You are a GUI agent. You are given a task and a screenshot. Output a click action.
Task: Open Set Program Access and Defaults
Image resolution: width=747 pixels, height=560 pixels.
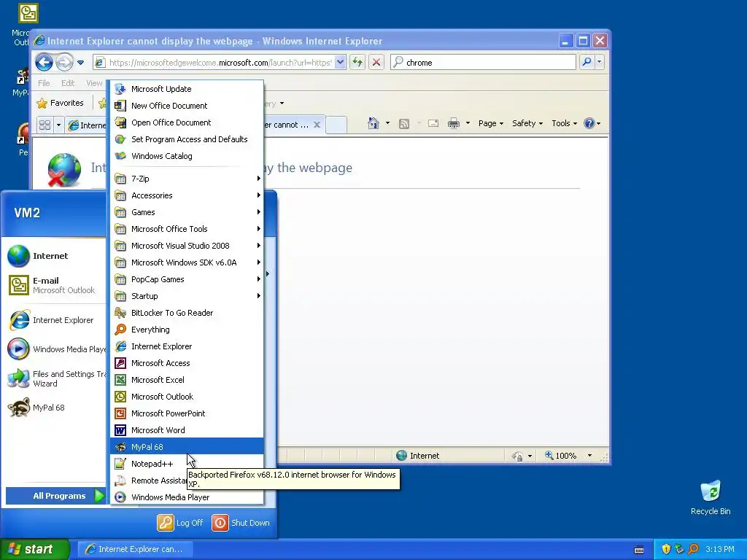[x=187, y=139]
